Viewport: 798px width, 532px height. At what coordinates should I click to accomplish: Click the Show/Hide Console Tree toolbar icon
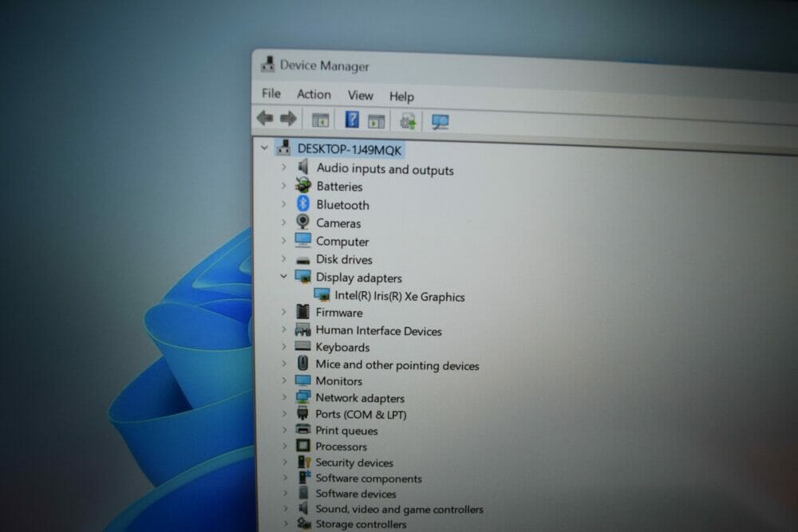click(320, 120)
